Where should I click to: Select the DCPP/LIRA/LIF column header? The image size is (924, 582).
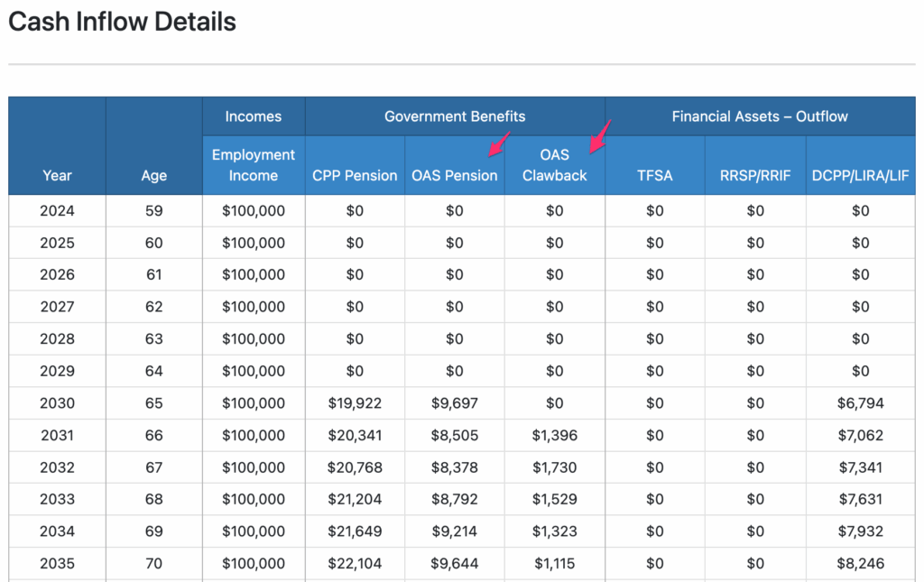click(860, 175)
